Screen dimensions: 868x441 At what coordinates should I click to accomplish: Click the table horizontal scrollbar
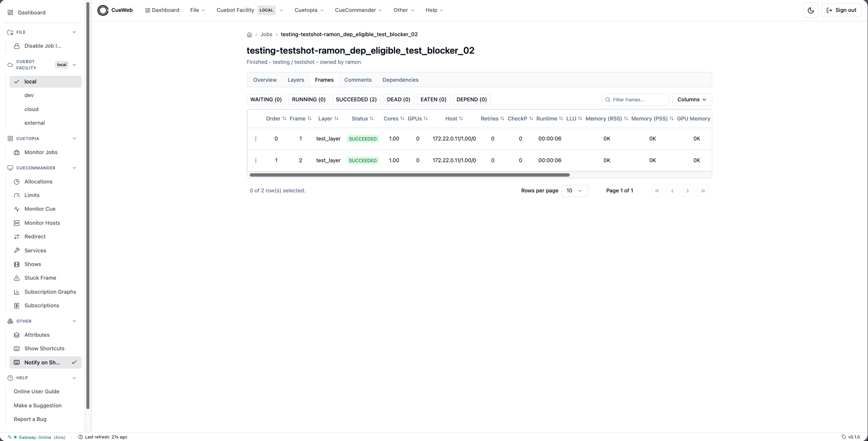(x=410, y=175)
